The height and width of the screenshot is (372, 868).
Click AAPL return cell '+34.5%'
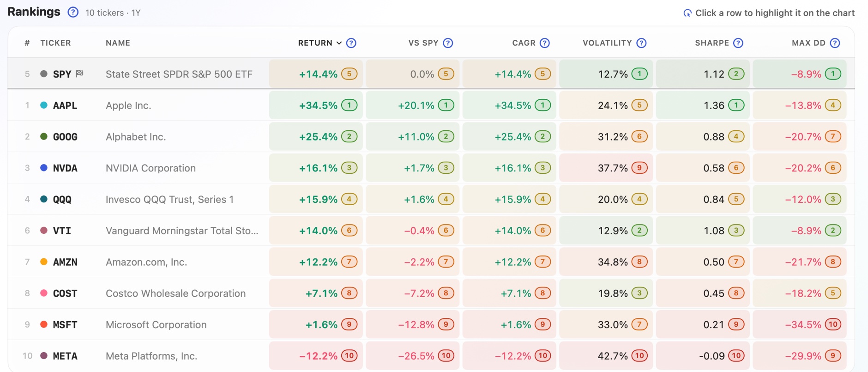(316, 105)
